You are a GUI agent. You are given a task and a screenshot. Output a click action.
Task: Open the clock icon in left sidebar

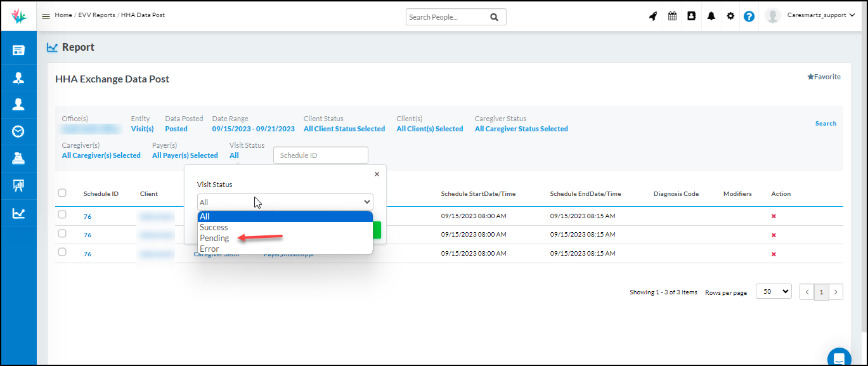pyautogui.click(x=18, y=131)
